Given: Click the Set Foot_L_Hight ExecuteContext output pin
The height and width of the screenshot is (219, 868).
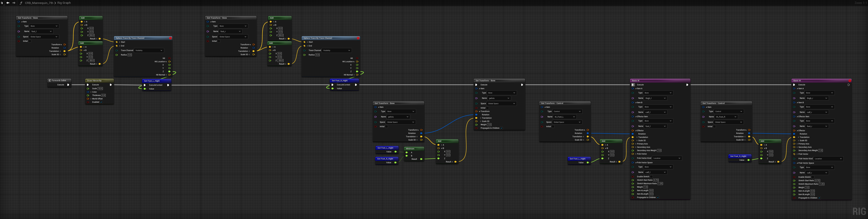Looking at the screenshot, I should pyautogui.click(x=168, y=85).
